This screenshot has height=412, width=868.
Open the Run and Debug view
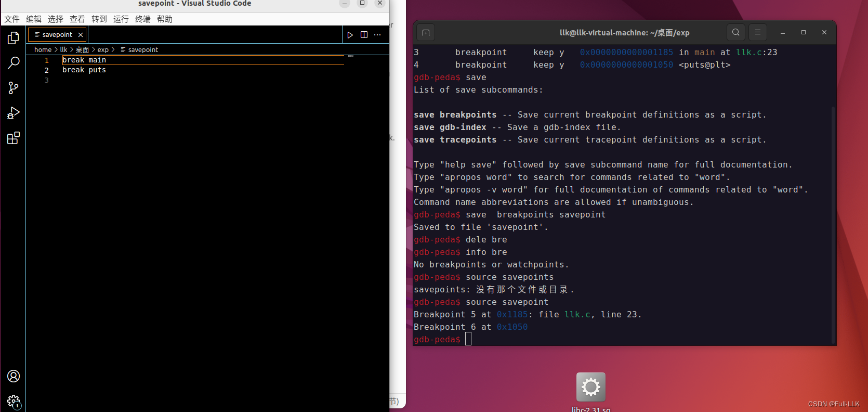pyautogui.click(x=14, y=113)
